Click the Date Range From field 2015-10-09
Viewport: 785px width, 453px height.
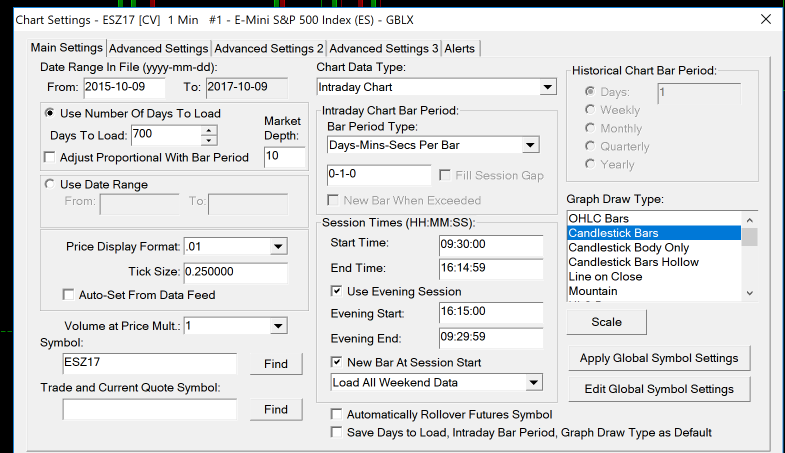coord(124,87)
